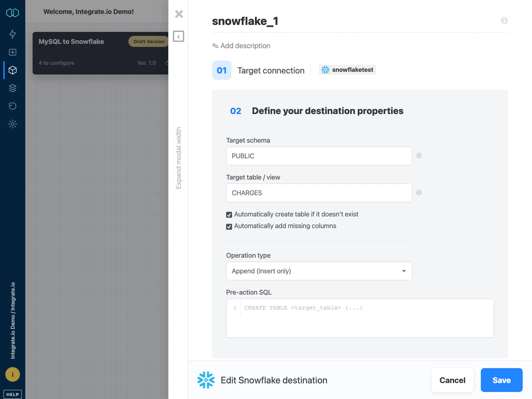Viewport: 532px width, 399px height.
Task: Click the Target table / view input field
Action: pyautogui.click(x=319, y=193)
